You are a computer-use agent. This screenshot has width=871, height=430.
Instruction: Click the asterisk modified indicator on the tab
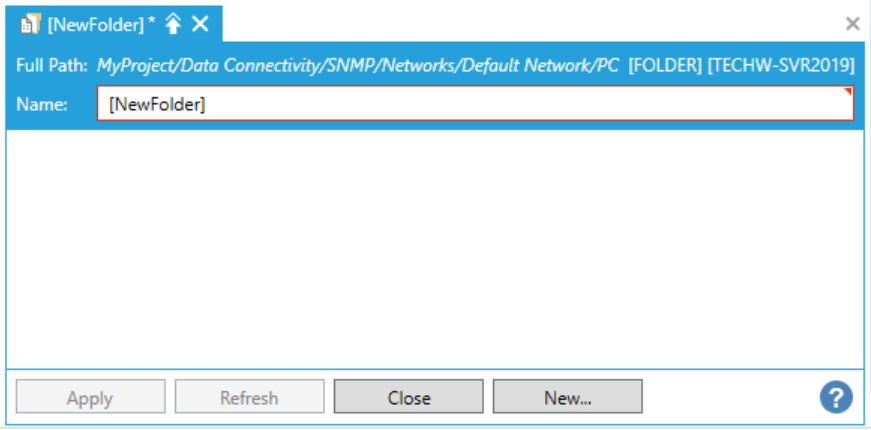pyautogui.click(x=152, y=22)
